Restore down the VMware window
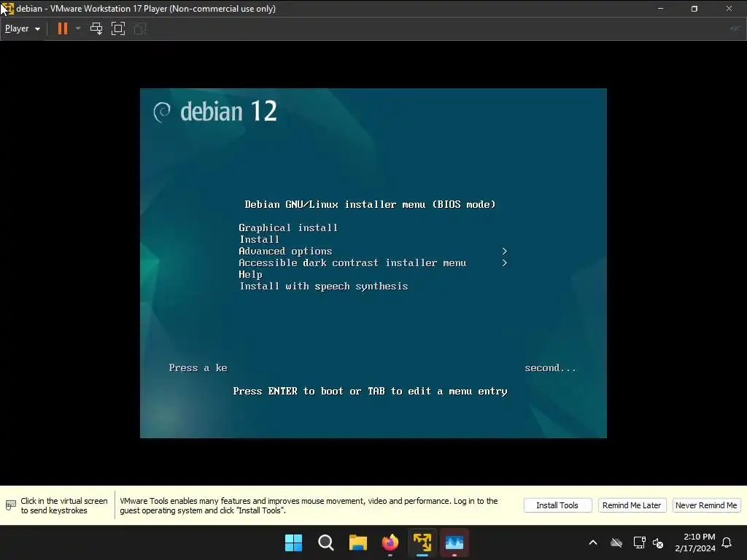 click(694, 9)
